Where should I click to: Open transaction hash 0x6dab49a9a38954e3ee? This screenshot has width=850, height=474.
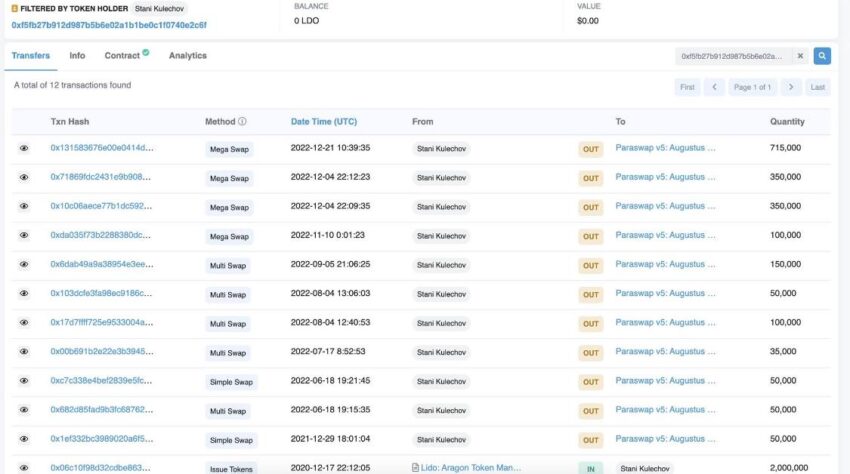pyautogui.click(x=102, y=264)
